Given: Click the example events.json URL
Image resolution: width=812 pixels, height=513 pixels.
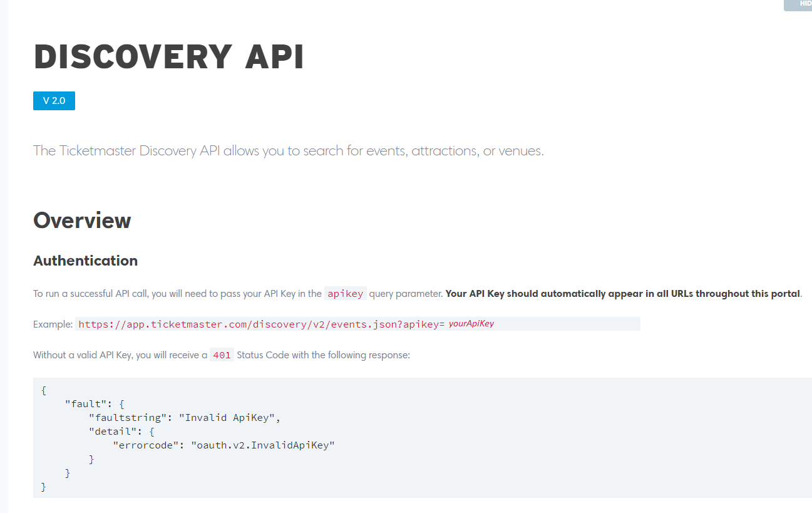Looking at the screenshot, I should (261, 324).
